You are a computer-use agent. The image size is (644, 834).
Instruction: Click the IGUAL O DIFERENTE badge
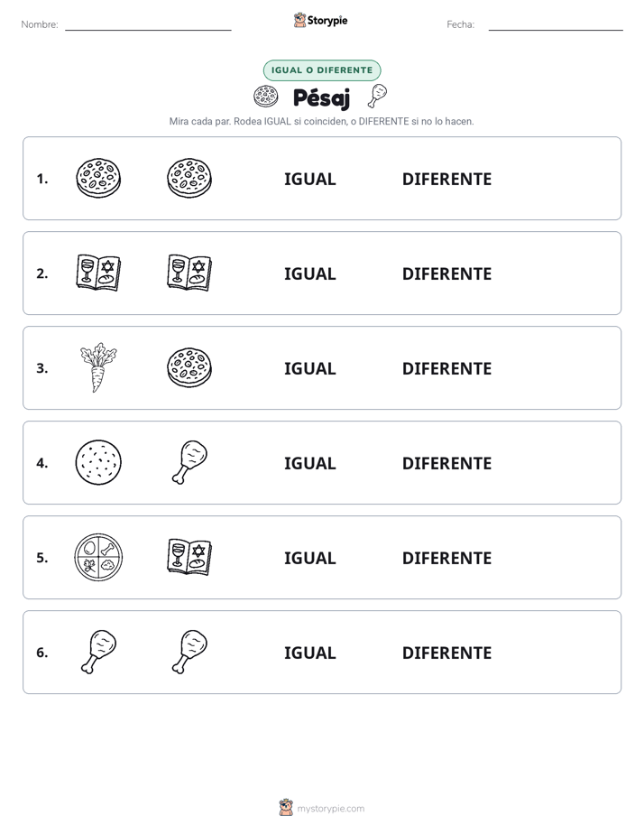tap(322, 70)
